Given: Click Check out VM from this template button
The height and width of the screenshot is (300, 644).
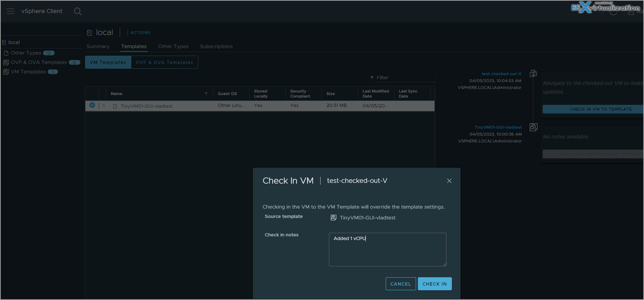Looking at the screenshot, I should [593, 154].
